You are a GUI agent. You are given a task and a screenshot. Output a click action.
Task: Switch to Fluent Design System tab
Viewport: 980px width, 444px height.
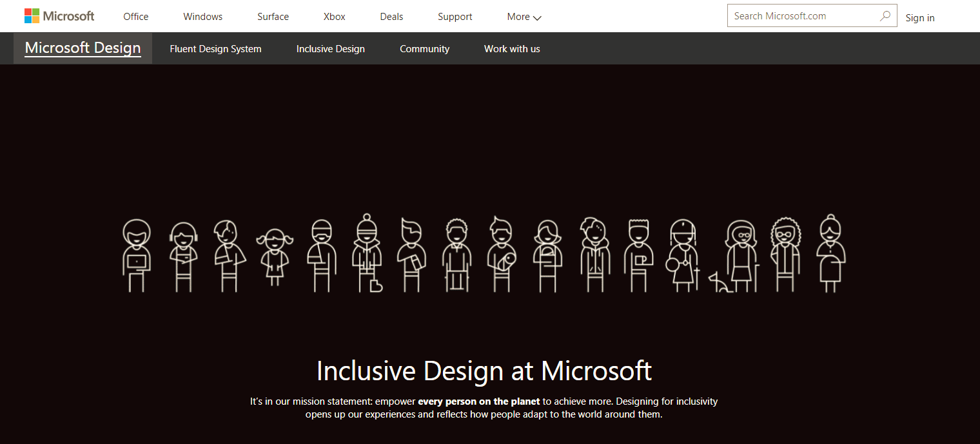click(215, 49)
